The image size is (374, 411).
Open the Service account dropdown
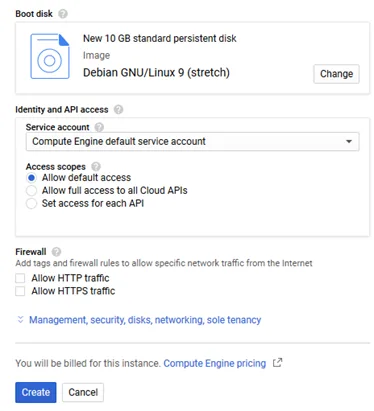click(192, 142)
